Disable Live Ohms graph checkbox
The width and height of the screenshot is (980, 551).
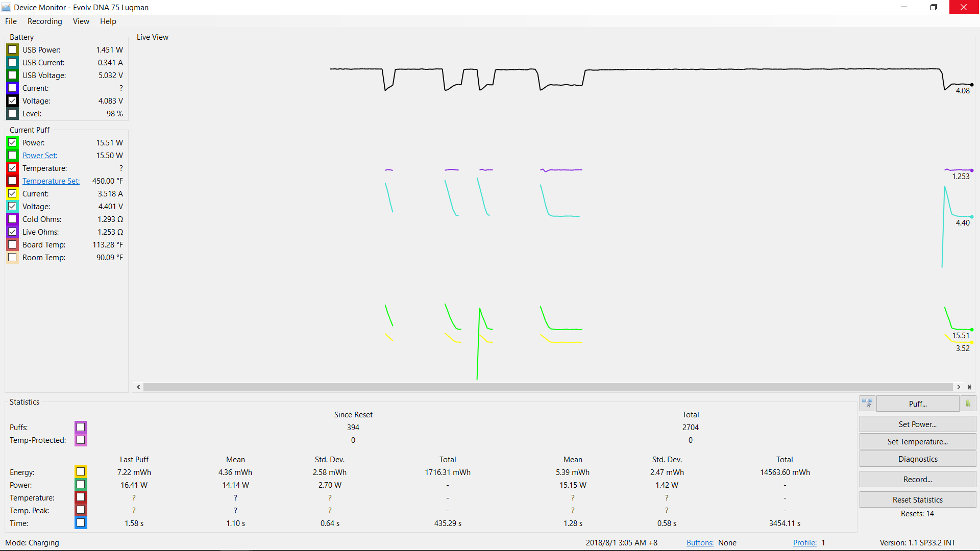coord(12,232)
